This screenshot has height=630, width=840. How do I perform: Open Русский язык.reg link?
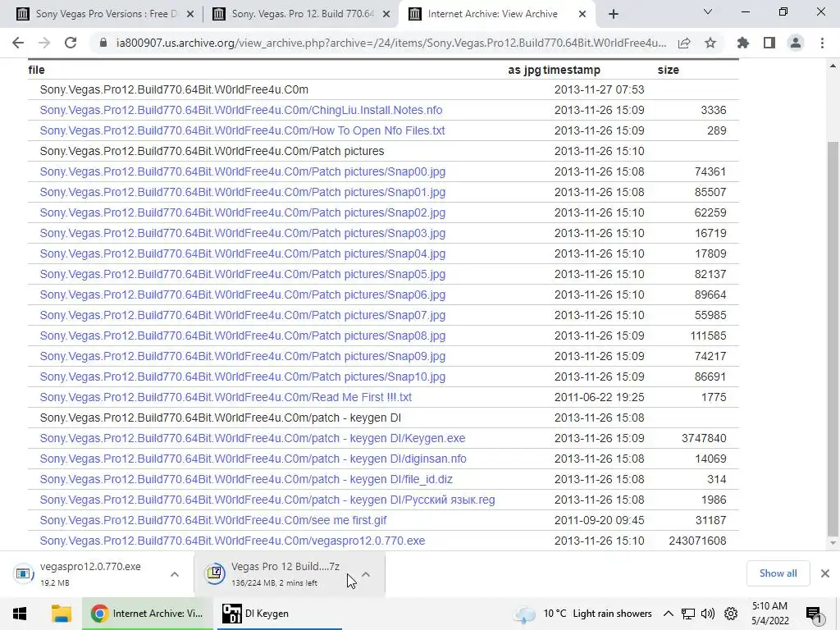point(267,500)
